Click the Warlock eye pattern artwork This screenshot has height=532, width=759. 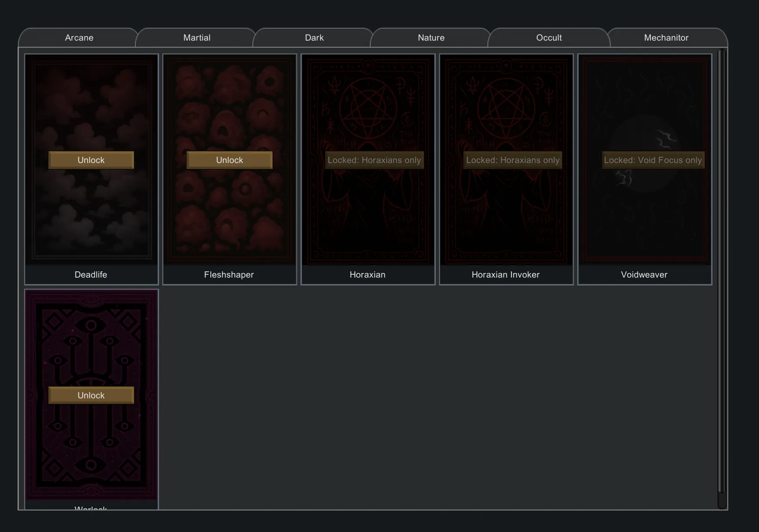[91, 340]
